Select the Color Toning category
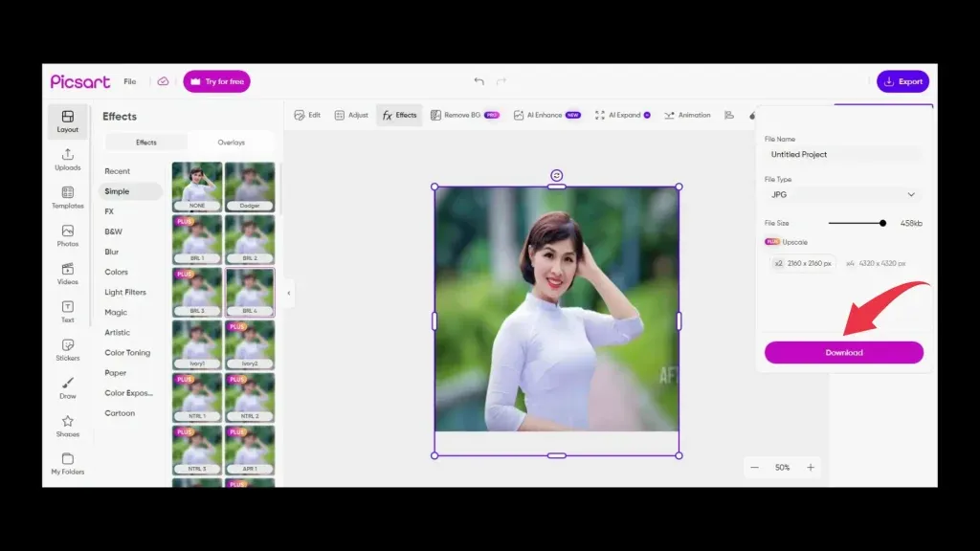The image size is (980, 551). [127, 352]
